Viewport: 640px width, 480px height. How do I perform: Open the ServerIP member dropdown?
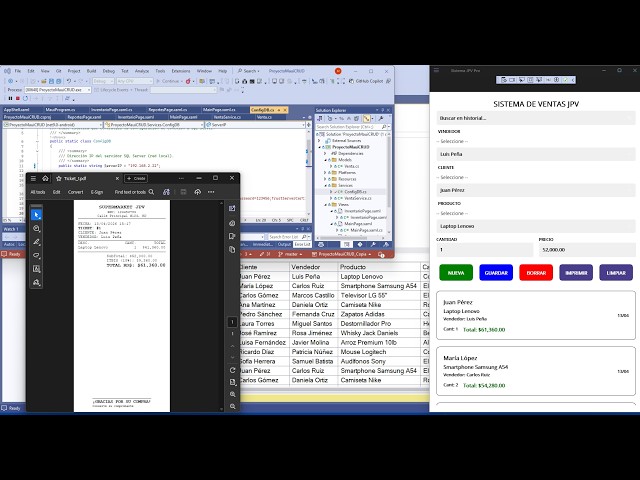pyautogui.click(x=255, y=124)
